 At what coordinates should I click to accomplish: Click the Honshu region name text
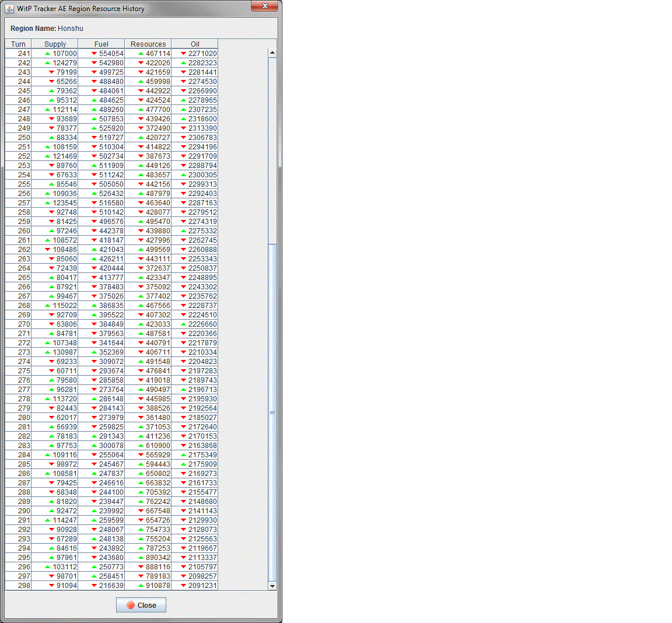pyautogui.click(x=70, y=28)
